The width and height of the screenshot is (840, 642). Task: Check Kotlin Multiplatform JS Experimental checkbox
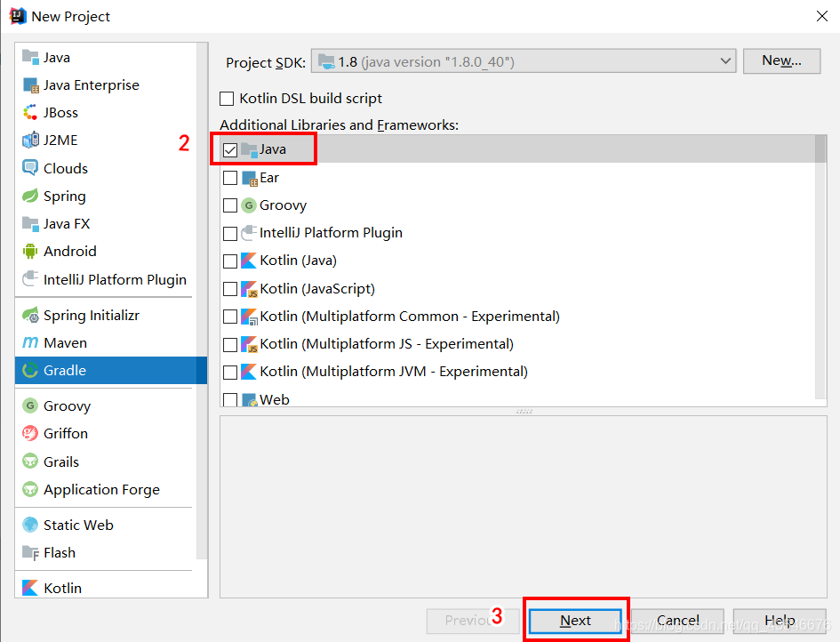230,345
